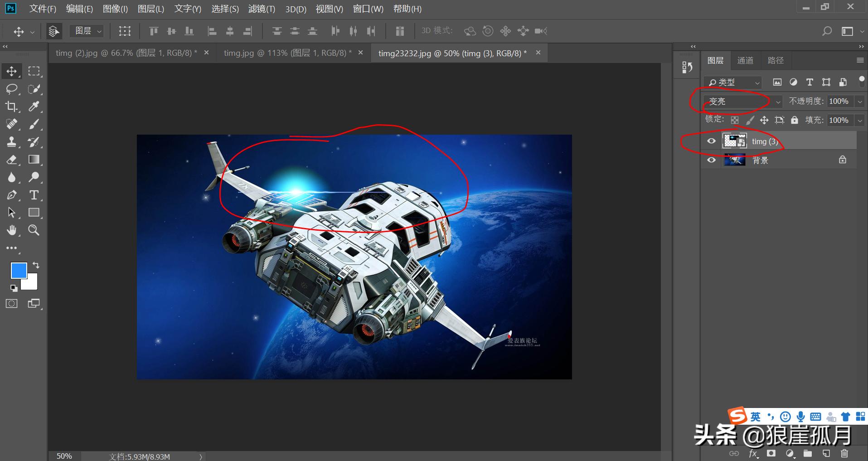This screenshot has width=868, height=461.
Task: Open the blend mode dropdown showing 变亮
Action: coord(739,101)
